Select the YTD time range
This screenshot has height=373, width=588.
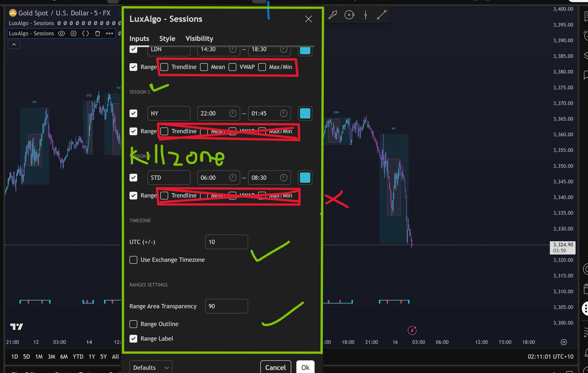tap(78, 357)
